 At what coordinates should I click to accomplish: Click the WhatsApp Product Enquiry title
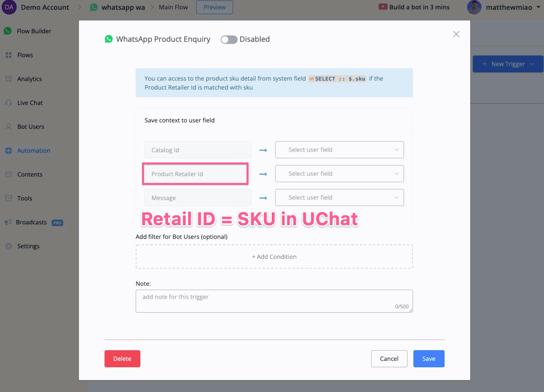163,39
